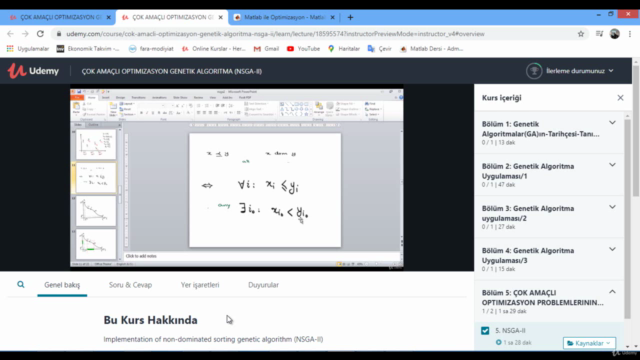This screenshot has width=640, height=360.
Task: Click the trophy progress icon
Action: [x=534, y=71]
